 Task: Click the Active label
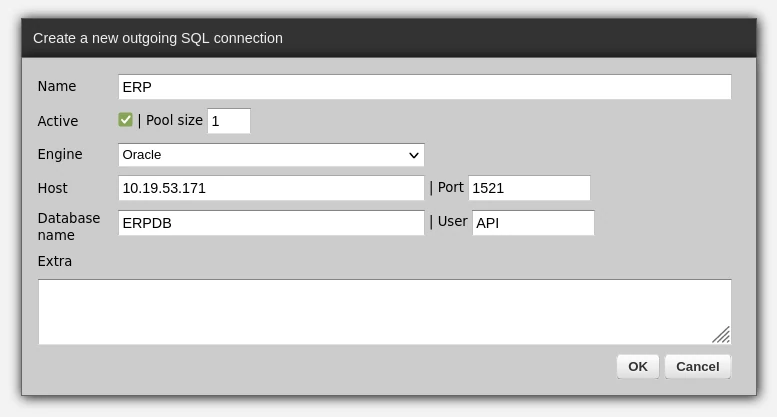click(58, 121)
